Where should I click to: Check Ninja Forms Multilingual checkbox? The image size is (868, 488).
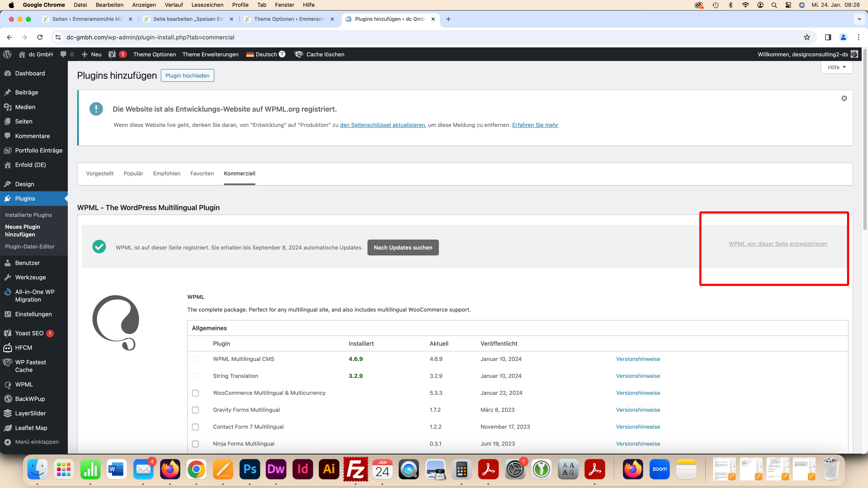tap(195, 444)
